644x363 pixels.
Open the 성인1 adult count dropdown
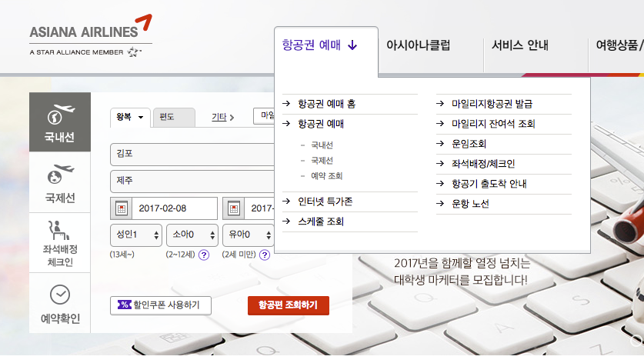(x=136, y=235)
